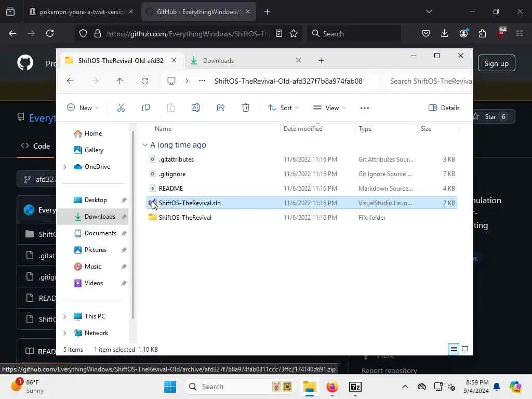Open the New dropdown in Explorer
The height and width of the screenshot is (399, 532).
(x=83, y=108)
